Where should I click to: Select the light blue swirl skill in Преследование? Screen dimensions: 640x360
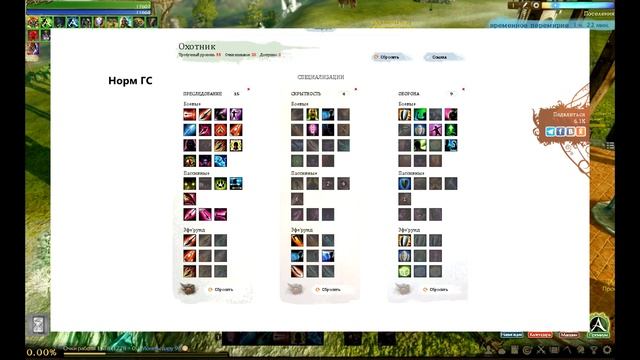(220, 161)
